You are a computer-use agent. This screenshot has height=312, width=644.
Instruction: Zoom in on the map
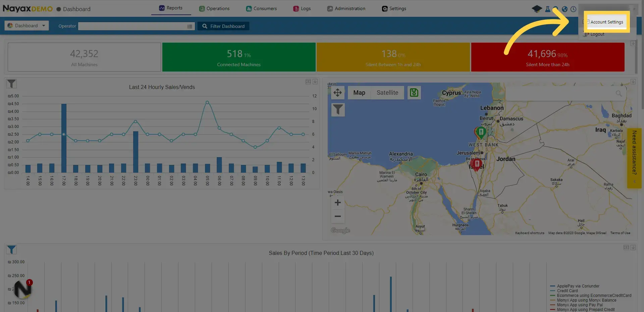point(338,203)
